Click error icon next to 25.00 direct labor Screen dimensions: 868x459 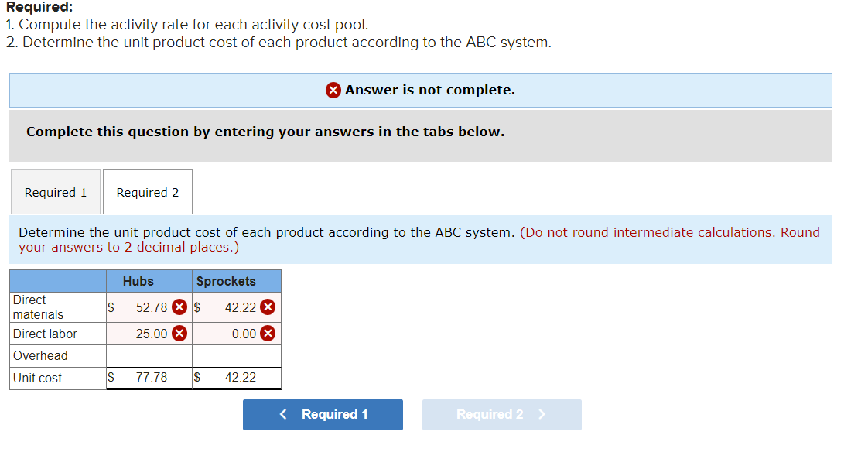[x=178, y=334]
